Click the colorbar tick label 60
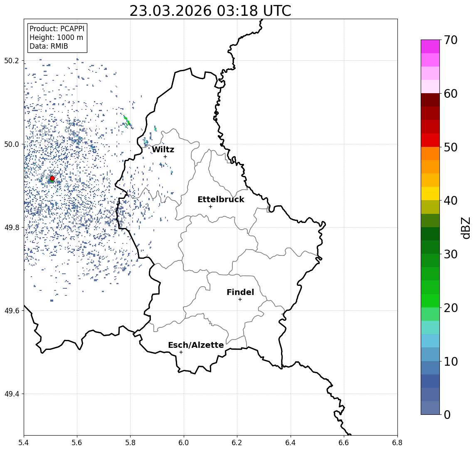 point(451,94)
